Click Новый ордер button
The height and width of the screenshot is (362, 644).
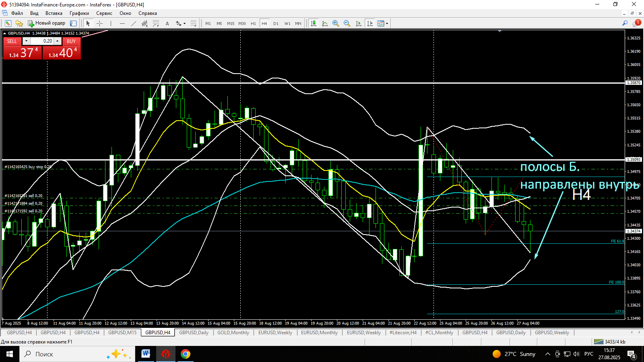tap(46, 23)
